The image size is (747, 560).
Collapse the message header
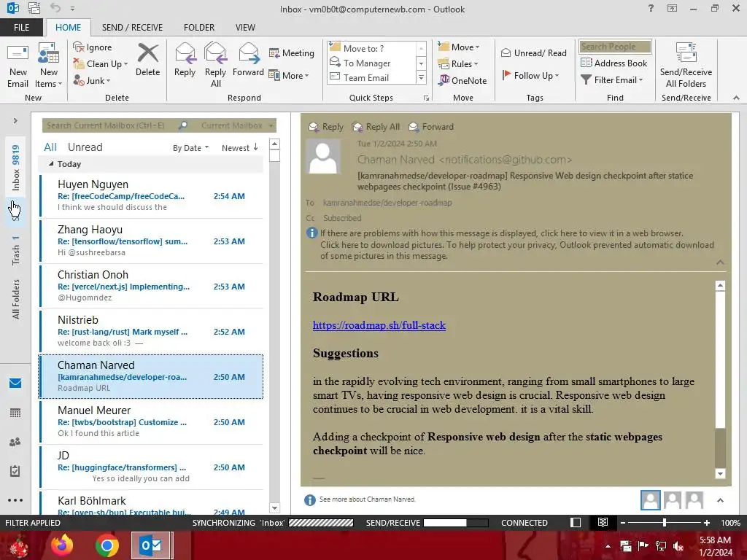(x=720, y=262)
